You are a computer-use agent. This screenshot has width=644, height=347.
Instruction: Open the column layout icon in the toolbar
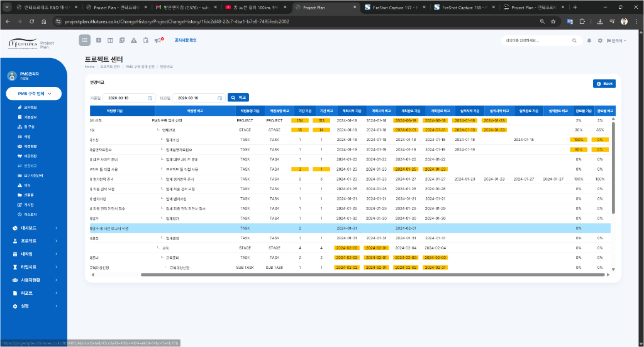(110, 40)
